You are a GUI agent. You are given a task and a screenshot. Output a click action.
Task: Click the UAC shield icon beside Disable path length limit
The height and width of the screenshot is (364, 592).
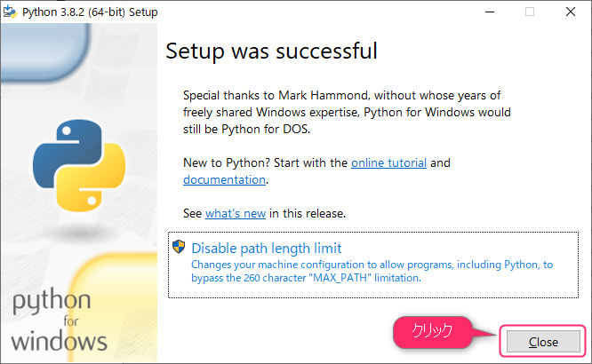[x=179, y=247]
